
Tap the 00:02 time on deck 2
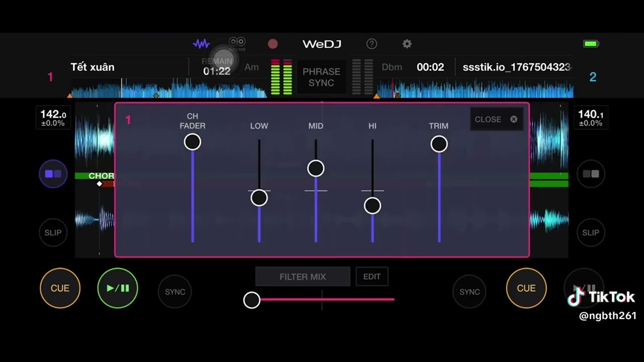[430, 67]
